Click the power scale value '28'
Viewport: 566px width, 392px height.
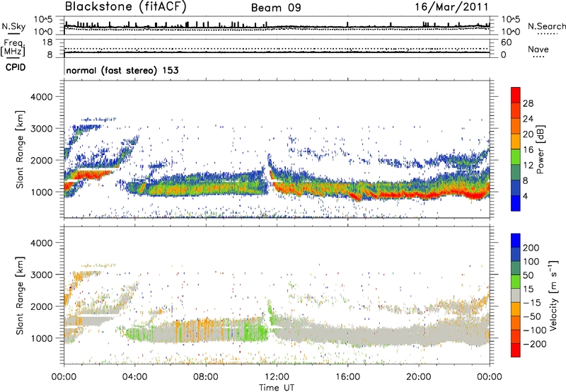[528, 103]
